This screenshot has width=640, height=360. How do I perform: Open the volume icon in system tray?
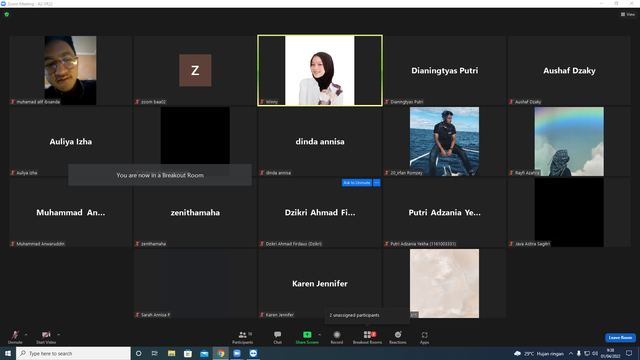click(x=595, y=353)
